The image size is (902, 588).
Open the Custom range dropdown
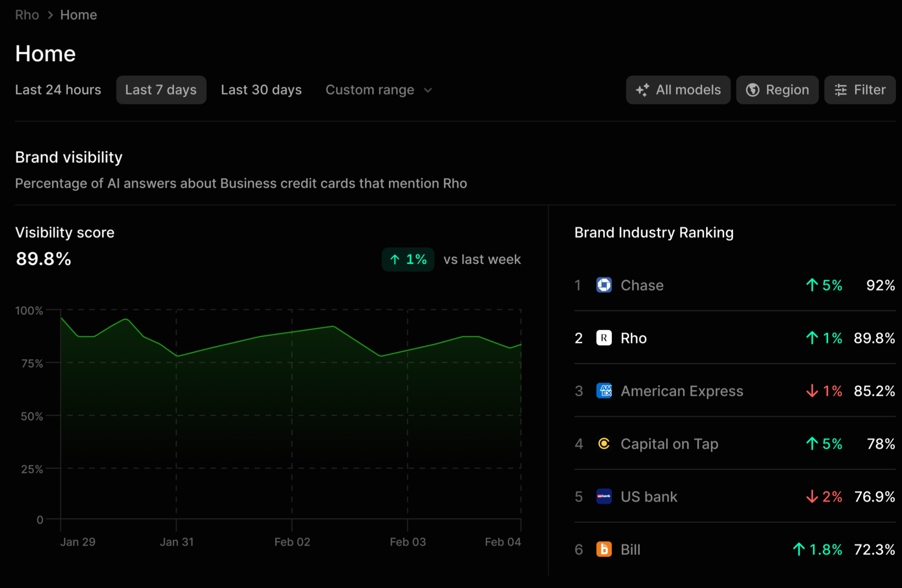[379, 90]
